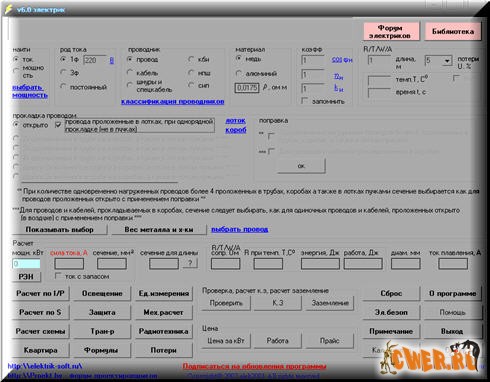Click the 'О программе' button
The height and width of the screenshot is (382, 490).
[452, 293]
